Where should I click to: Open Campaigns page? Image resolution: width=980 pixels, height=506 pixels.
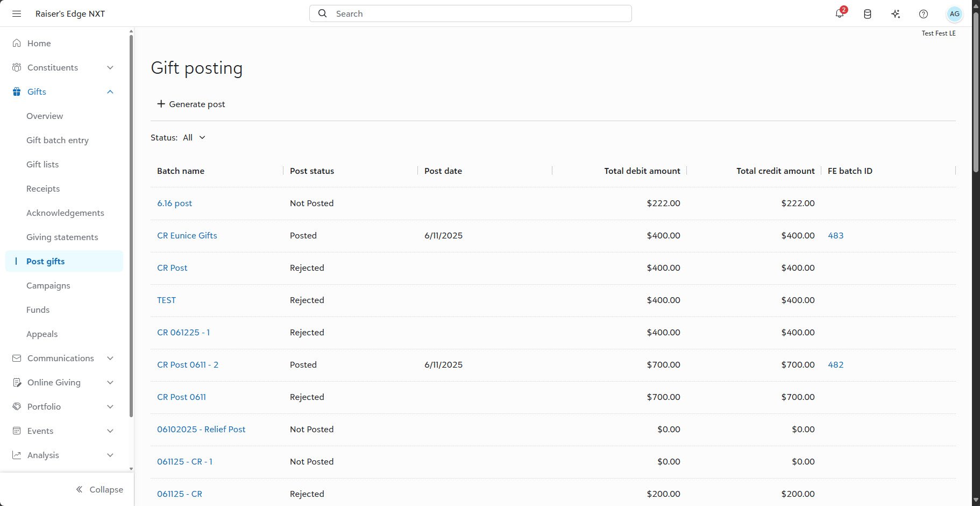48,285
